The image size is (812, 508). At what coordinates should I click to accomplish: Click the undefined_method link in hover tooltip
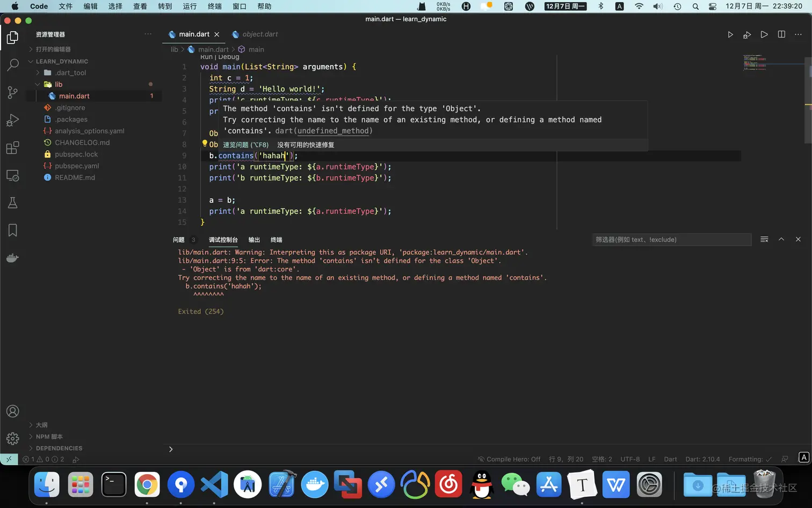333,131
